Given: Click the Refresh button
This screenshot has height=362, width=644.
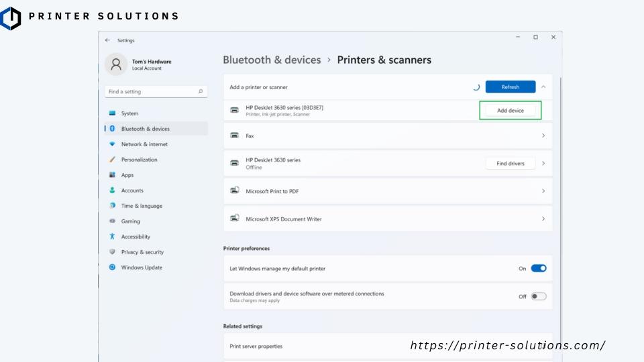Looking at the screenshot, I should click(510, 87).
